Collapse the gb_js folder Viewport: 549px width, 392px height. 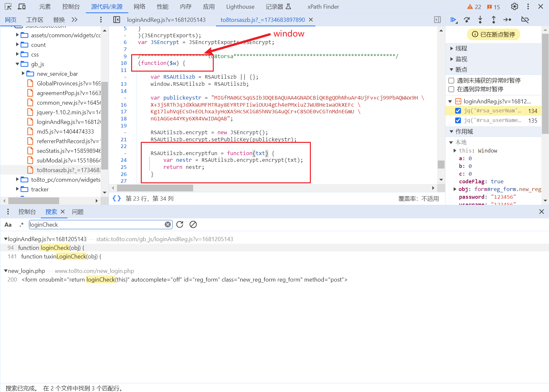(x=17, y=64)
